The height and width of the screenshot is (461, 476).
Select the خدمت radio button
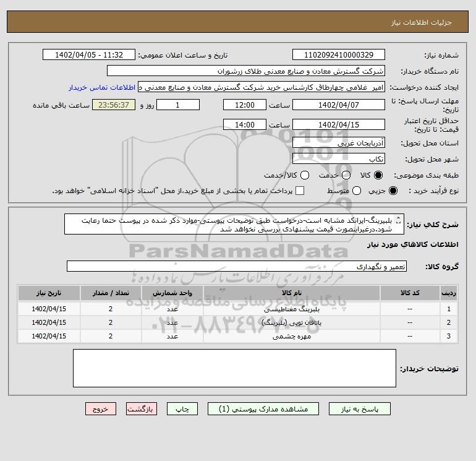coord(346,175)
